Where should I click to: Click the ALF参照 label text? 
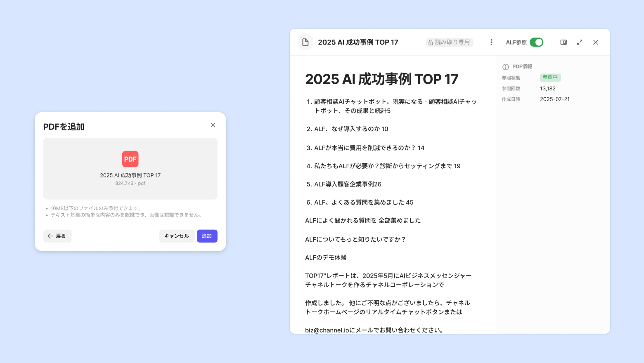[516, 42]
